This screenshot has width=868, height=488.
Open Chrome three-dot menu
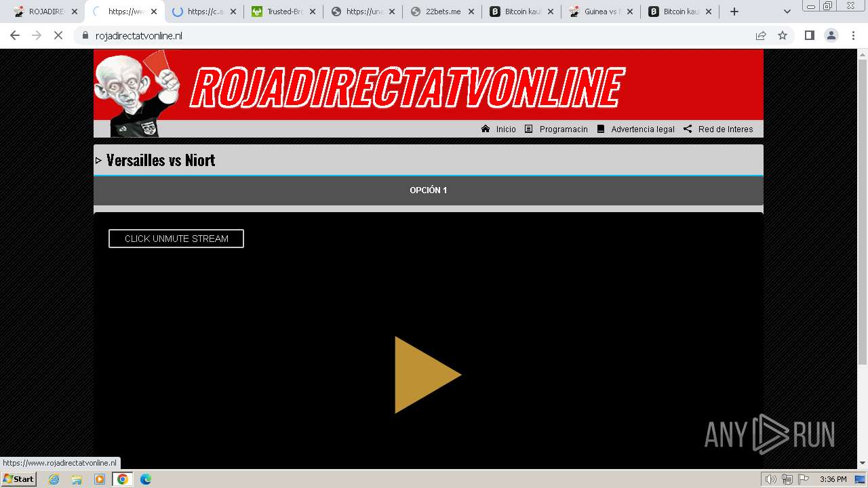pyautogui.click(x=853, y=35)
